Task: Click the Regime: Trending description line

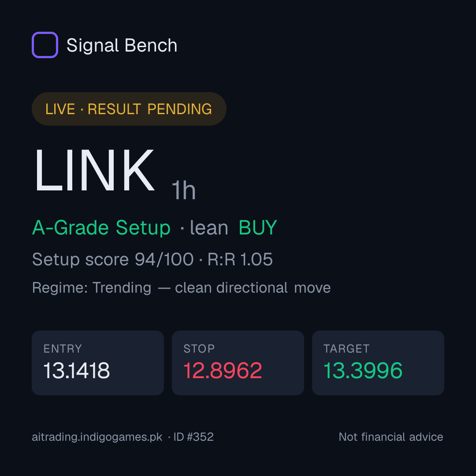Action: (181, 287)
